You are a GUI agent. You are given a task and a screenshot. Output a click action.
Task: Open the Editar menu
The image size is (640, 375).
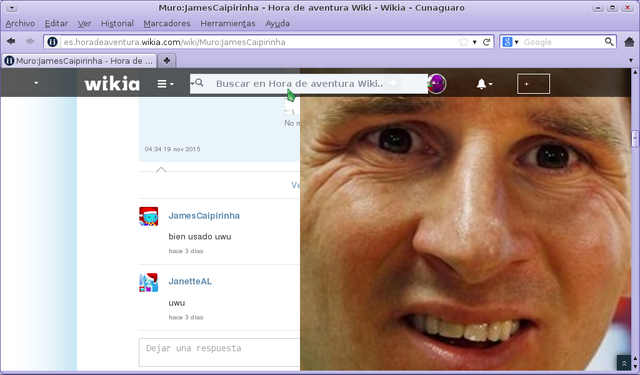click(56, 24)
